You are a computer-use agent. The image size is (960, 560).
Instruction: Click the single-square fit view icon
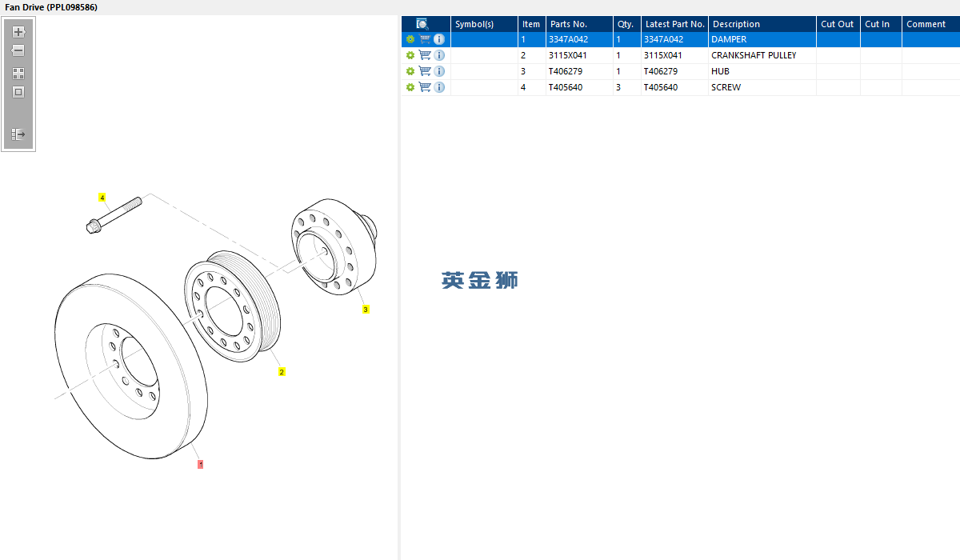click(x=18, y=92)
